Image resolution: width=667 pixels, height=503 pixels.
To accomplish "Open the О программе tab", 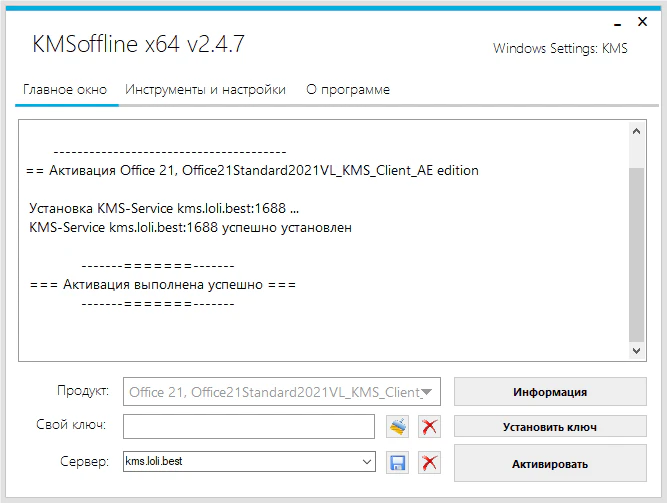I will tap(348, 90).
